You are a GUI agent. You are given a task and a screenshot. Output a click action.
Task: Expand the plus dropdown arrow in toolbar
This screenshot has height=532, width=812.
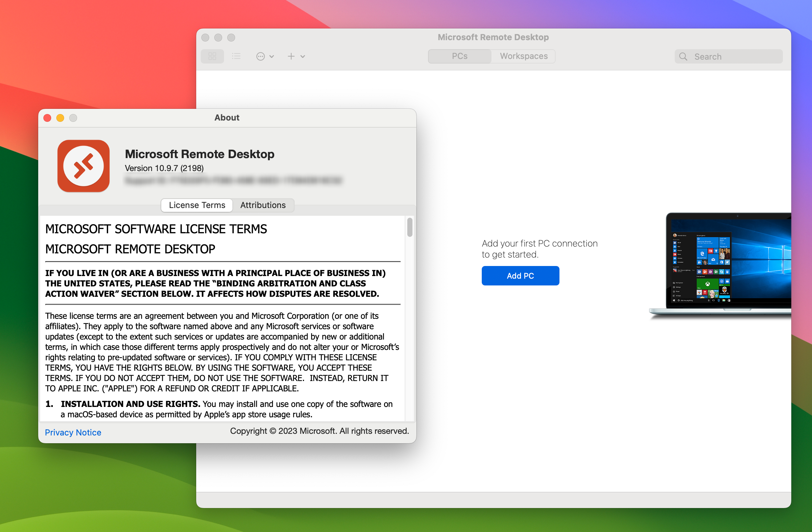[302, 56]
